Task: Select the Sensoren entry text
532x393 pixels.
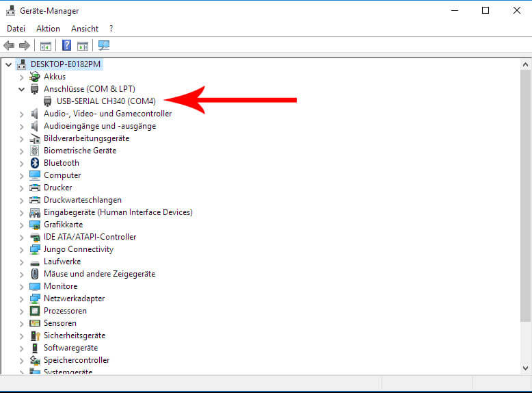Action: click(60, 323)
